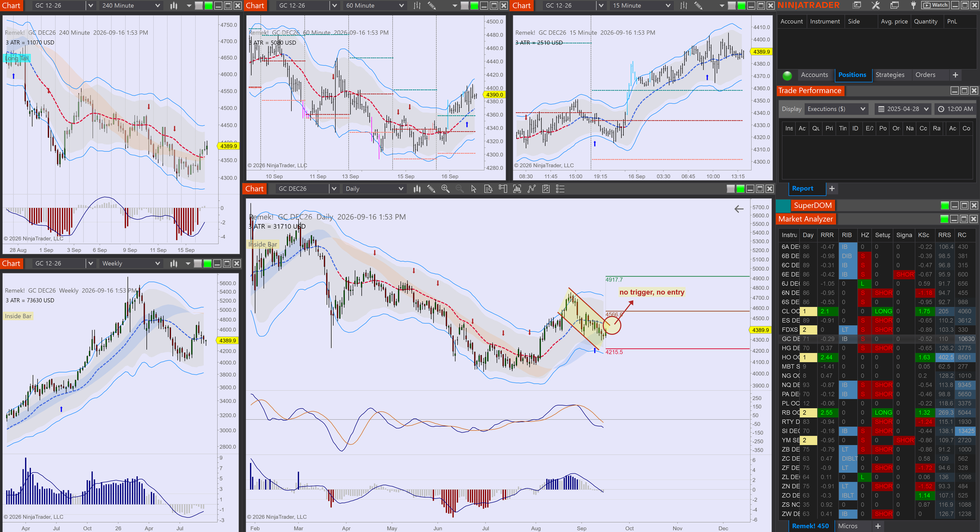This screenshot has height=532, width=980.
Task: Select the cursor pointer tool in Daily chart
Action: click(474, 189)
